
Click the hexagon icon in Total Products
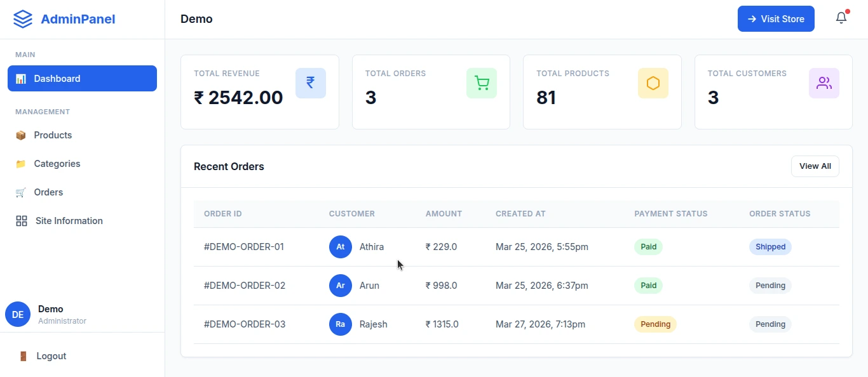653,83
